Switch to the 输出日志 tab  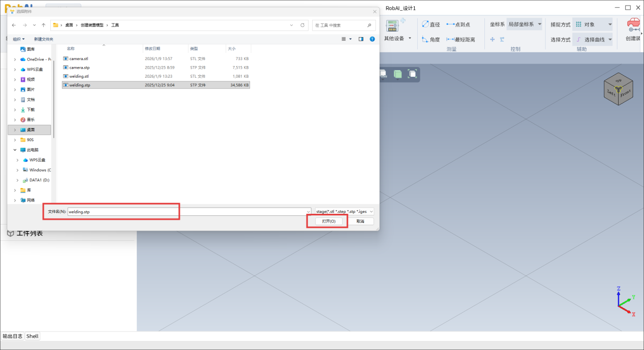click(12, 336)
